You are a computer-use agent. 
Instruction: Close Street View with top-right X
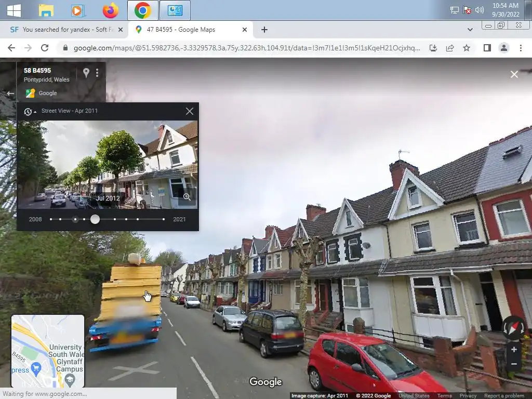[x=514, y=74]
